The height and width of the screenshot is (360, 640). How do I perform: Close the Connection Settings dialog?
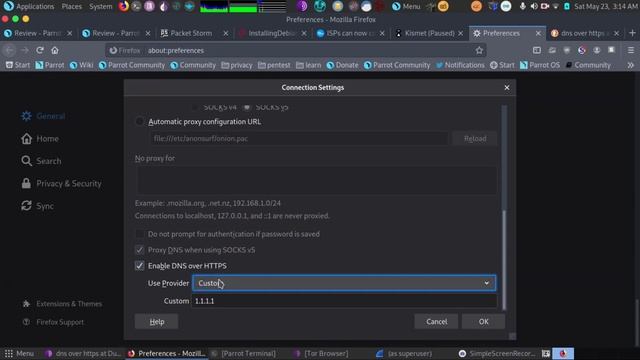(x=507, y=87)
